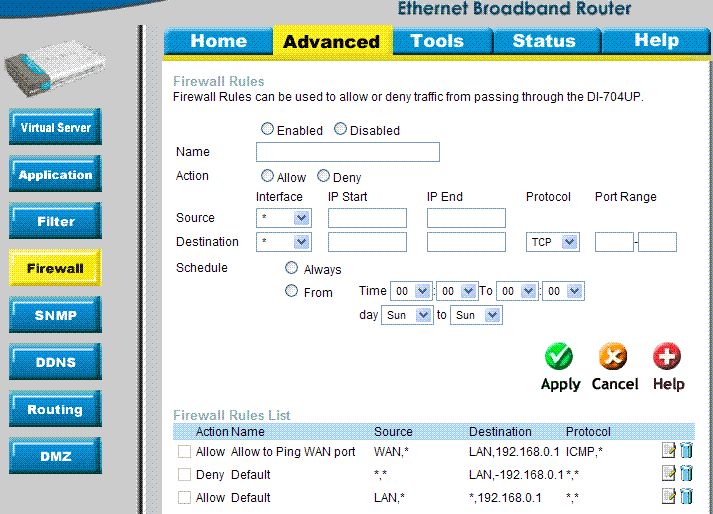Click the rule Name text field
The image size is (713, 514).
point(347,152)
